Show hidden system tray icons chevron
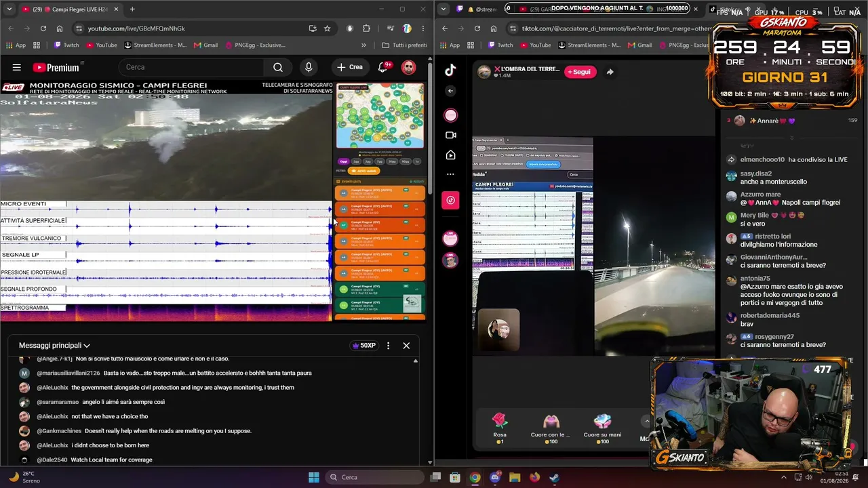 (x=784, y=477)
